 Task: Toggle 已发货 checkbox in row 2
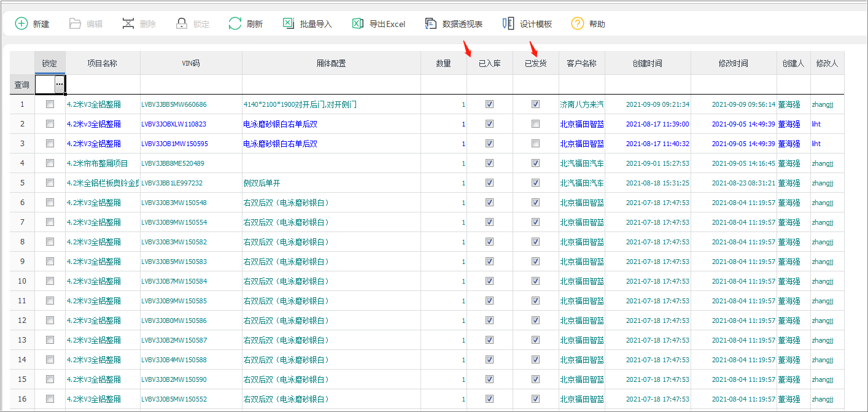tap(536, 124)
